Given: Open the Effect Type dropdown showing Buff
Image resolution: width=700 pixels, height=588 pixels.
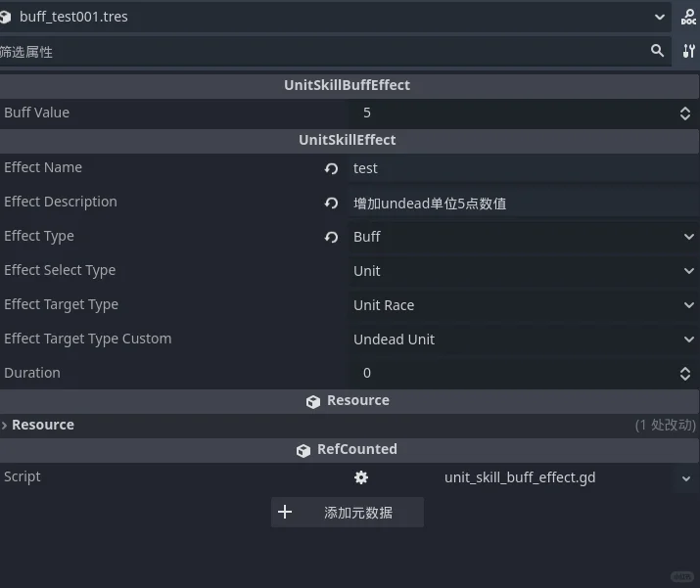Looking at the screenshot, I should click(x=523, y=237).
